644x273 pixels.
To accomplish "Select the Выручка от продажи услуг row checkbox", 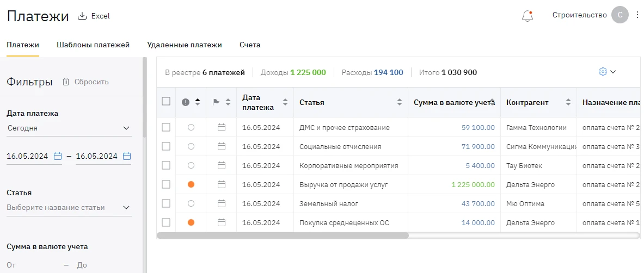I will 166,185.
